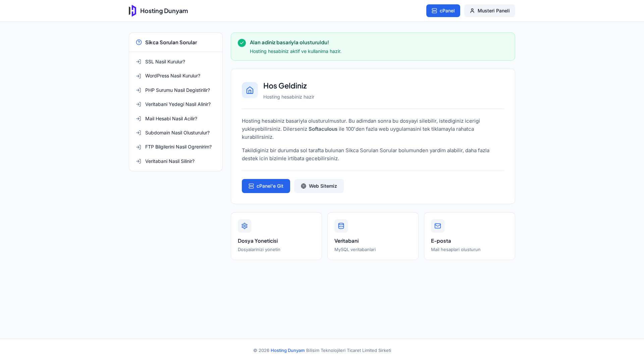Click the gear icon on Dosya Yoneticisi card

click(245, 226)
